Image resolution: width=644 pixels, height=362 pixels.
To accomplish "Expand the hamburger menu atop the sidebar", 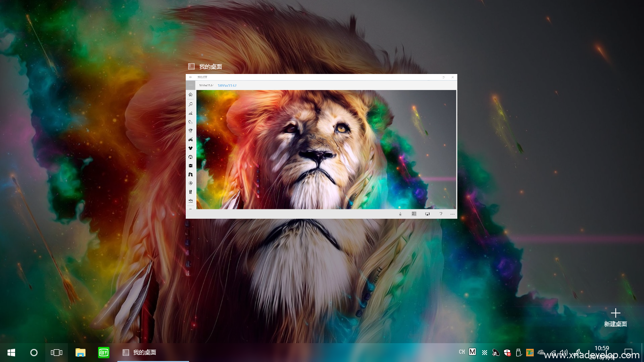I will (190, 85).
